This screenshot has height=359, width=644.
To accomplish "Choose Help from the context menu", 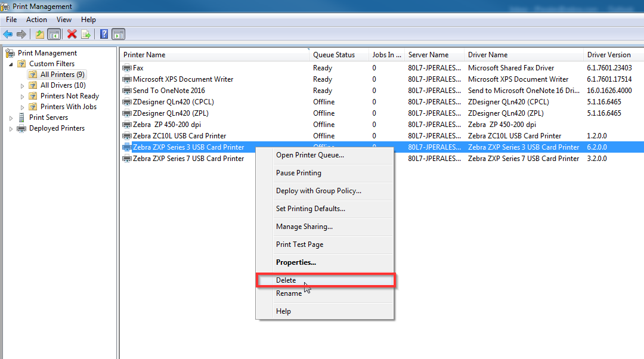I will click(x=324, y=311).
